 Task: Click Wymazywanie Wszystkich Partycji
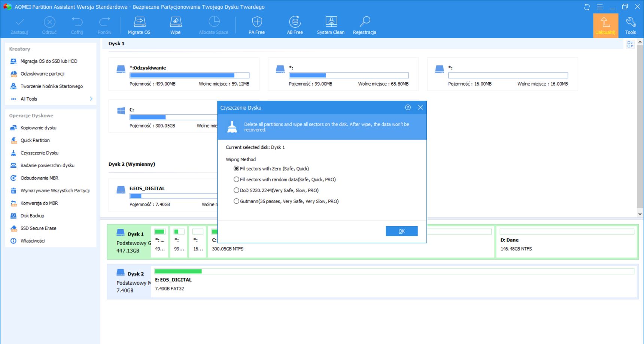[55, 191]
